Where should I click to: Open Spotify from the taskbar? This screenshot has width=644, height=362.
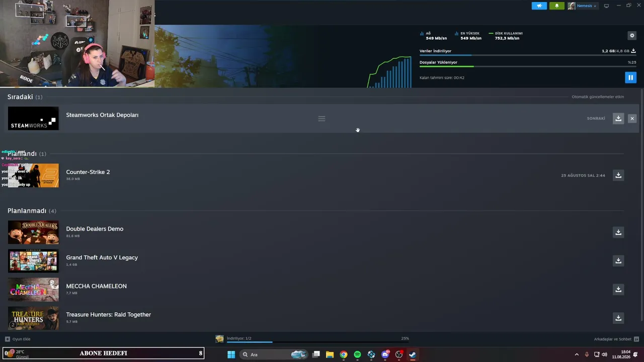357,354
